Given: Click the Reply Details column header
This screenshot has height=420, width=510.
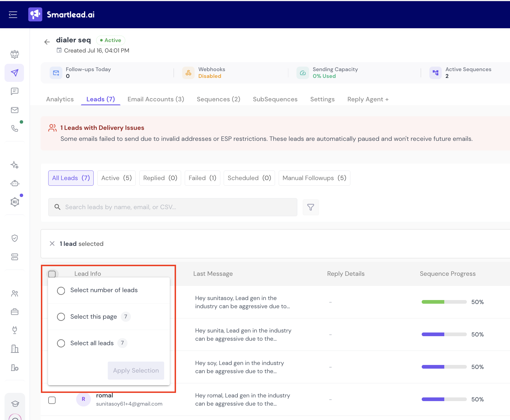Looking at the screenshot, I should pos(346,274).
